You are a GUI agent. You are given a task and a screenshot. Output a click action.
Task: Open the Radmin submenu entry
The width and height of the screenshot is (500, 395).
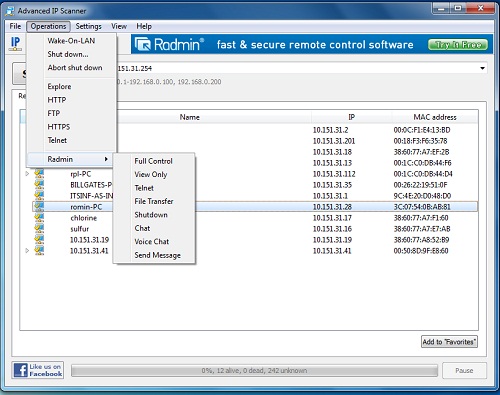[x=71, y=159]
